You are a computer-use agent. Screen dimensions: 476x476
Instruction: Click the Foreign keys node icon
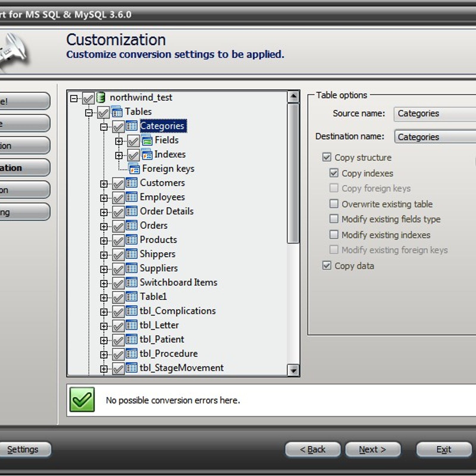coord(134,169)
